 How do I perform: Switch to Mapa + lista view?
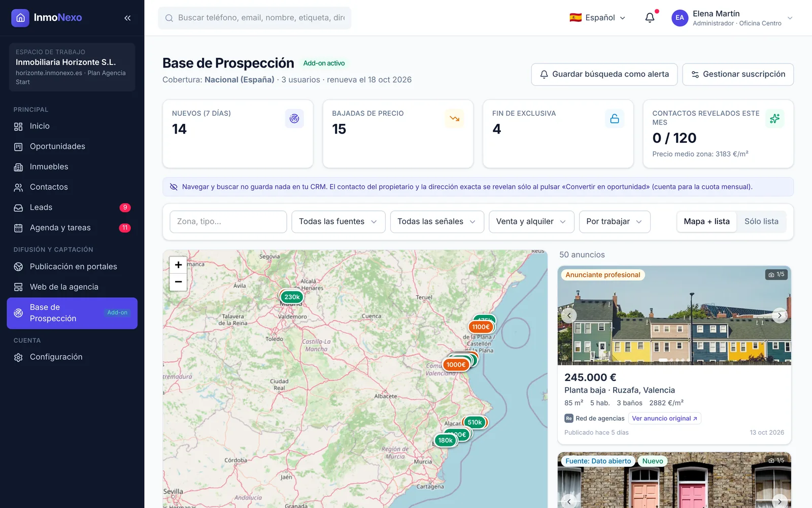click(706, 221)
